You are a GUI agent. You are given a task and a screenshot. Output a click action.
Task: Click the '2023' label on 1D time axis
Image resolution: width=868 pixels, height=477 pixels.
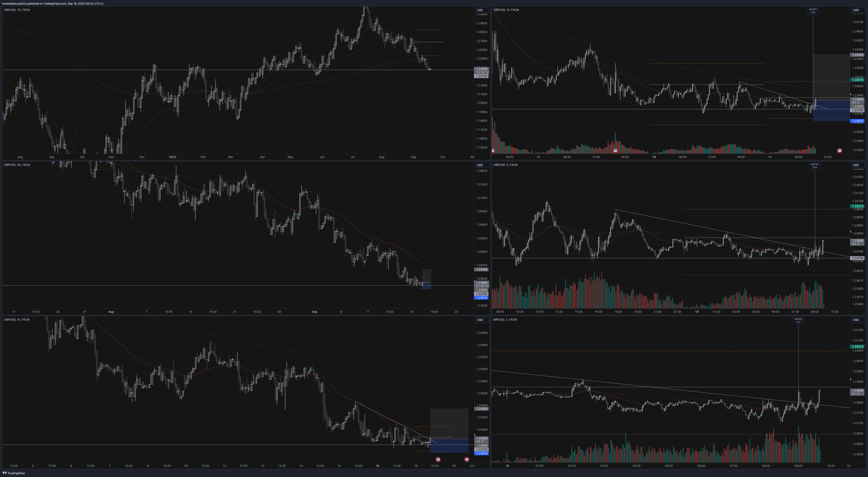[173, 157]
